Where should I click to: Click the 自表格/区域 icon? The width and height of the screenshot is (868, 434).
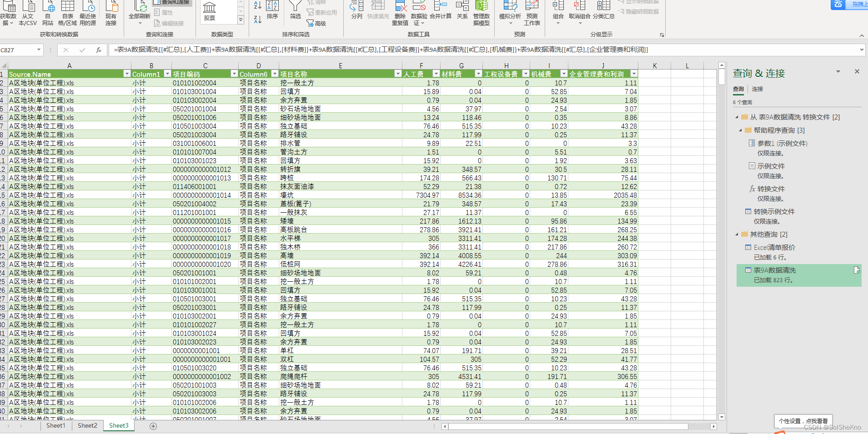(67, 13)
